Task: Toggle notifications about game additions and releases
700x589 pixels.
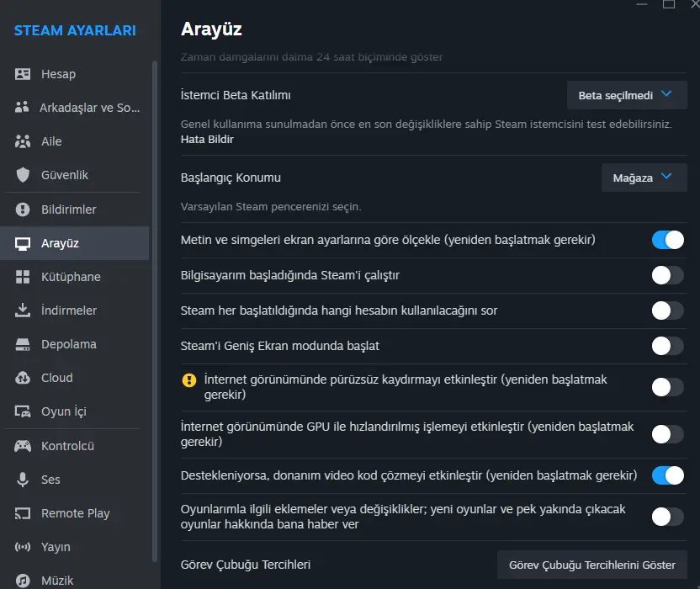Action: (x=667, y=517)
